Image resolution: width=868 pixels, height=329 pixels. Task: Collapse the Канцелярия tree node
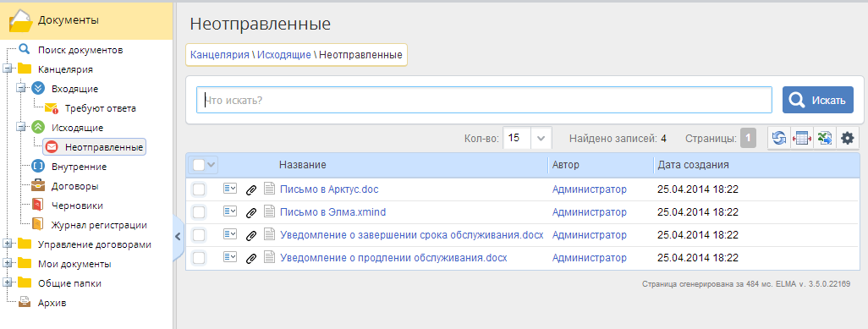(x=8, y=69)
